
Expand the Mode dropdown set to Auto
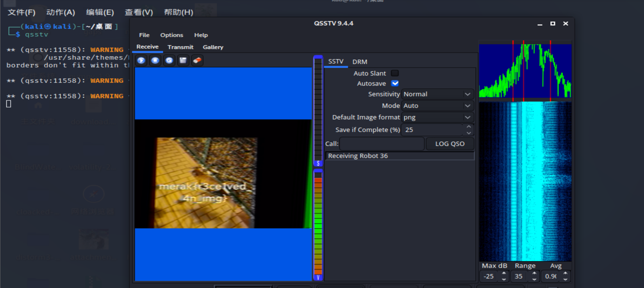coord(437,106)
